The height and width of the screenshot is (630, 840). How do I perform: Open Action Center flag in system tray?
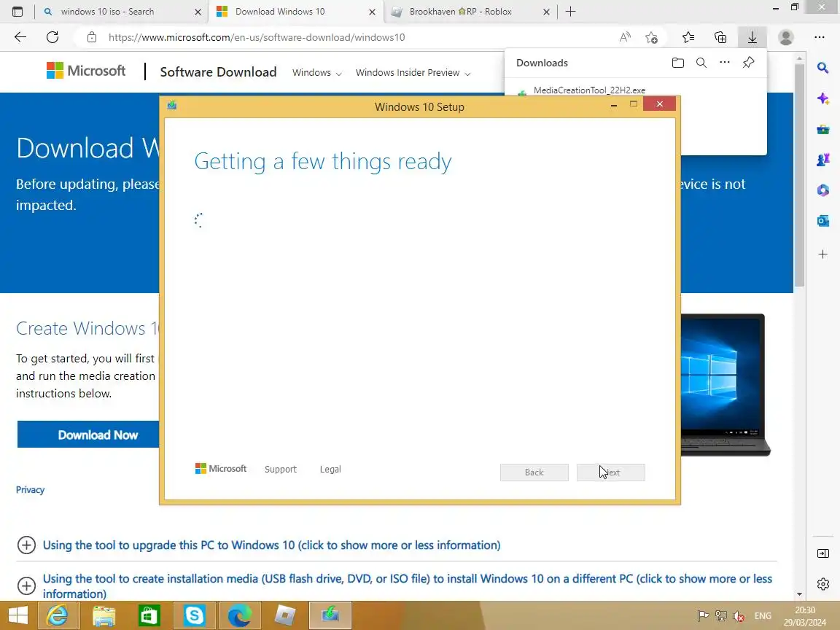point(703,616)
